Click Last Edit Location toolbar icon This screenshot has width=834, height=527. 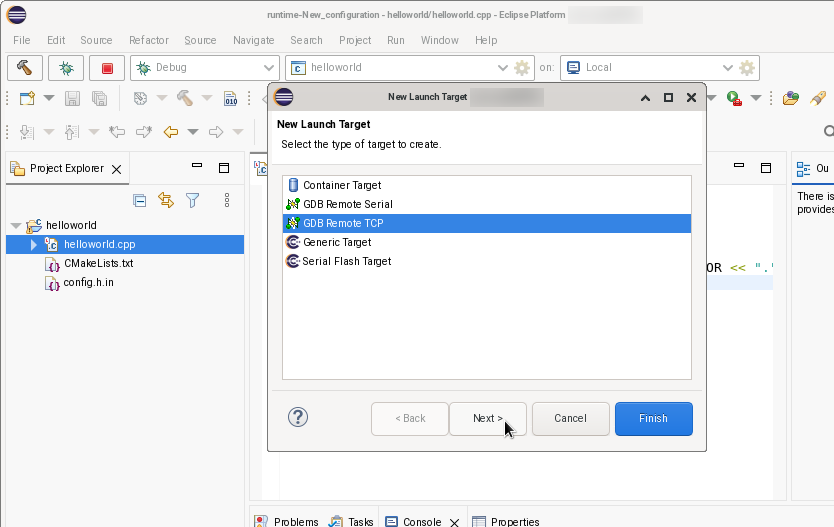pos(117,132)
